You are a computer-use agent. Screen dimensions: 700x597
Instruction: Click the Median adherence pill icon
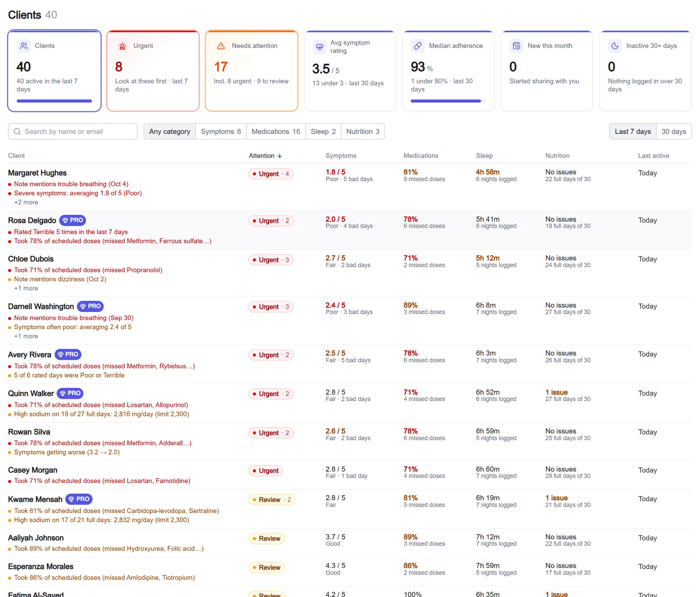(x=418, y=46)
